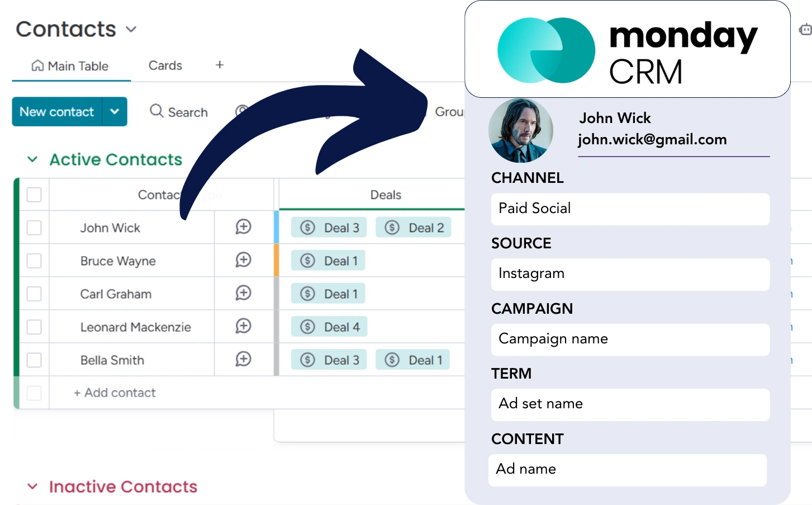Click the Content field Ad name
This screenshot has height=505, width=812.
tap(628, 470)
